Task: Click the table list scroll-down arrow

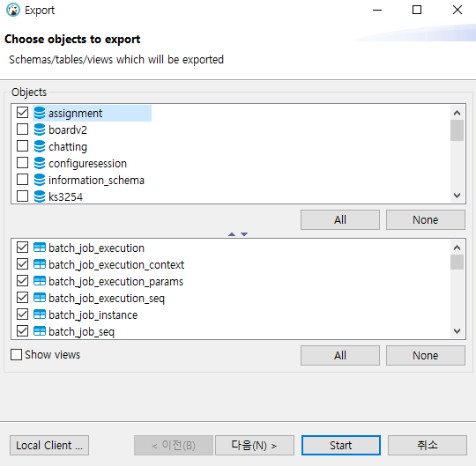Action: click(x=457, y=330)
